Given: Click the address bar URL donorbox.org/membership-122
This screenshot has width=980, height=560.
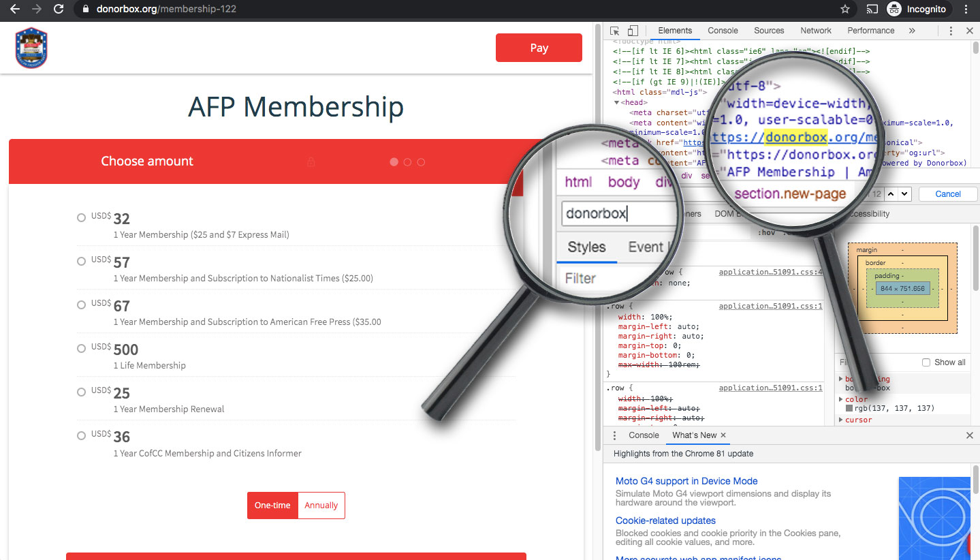Looking at the screenshot, I should pos(166,10).
